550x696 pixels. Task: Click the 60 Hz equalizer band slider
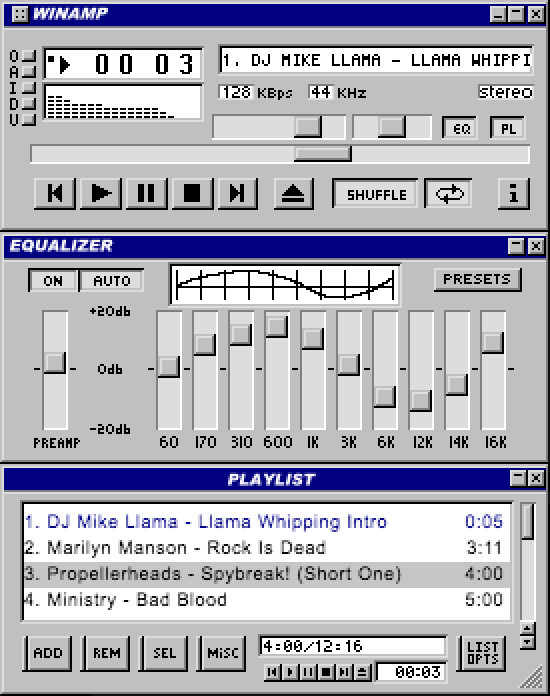169,367
